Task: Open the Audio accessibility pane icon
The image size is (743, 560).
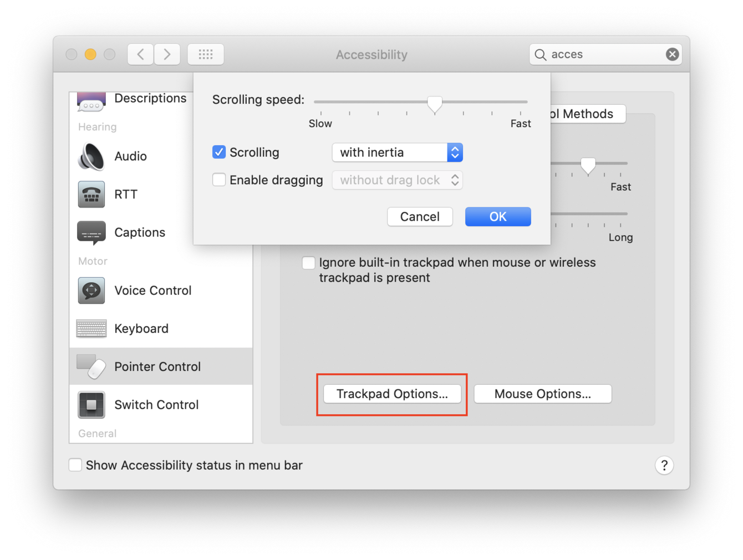Action: (x=91, y=156)
